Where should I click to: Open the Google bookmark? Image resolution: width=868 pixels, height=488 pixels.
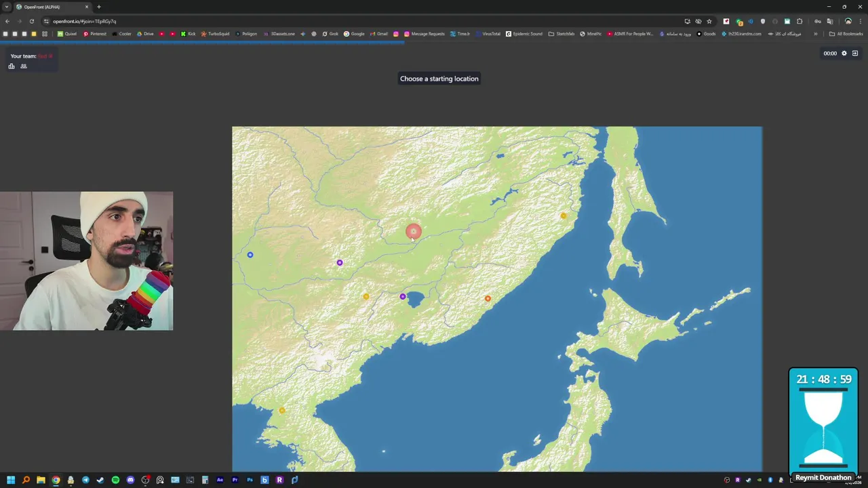tap(354, 33)
